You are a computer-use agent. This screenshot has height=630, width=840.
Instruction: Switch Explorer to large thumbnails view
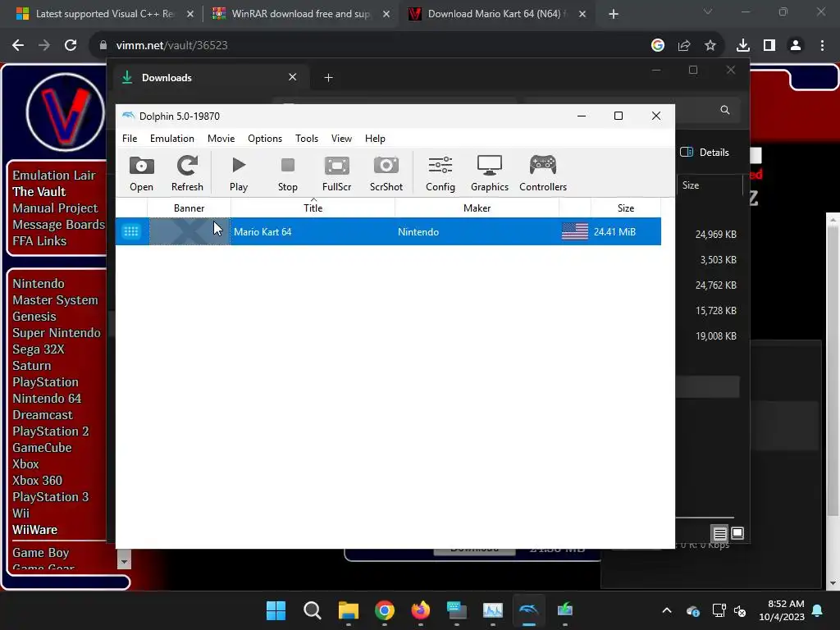737,533
